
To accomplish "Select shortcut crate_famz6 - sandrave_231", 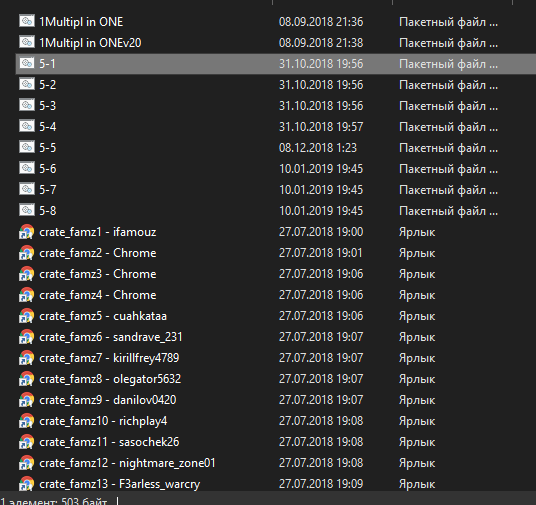I will click(111, 337).
